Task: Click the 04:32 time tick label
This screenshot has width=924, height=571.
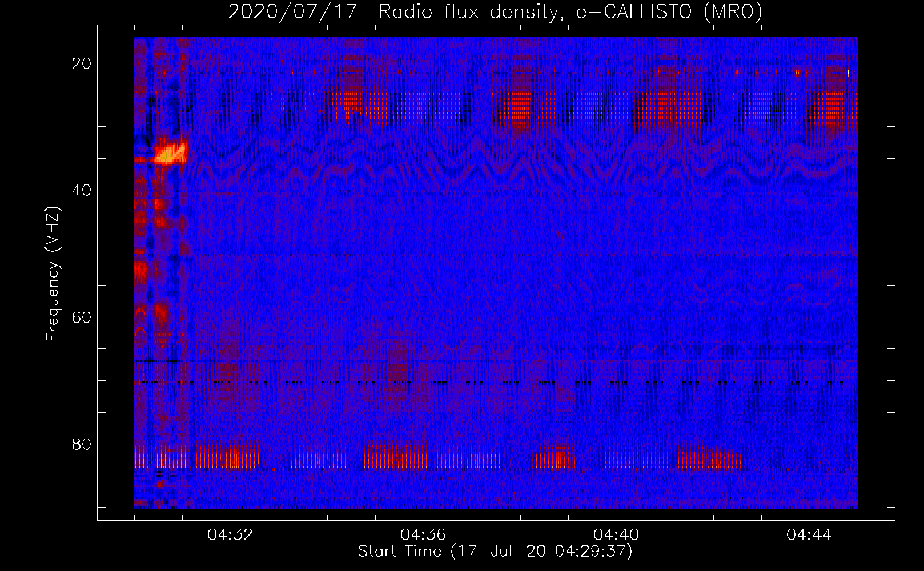Action: coord(230,535)
